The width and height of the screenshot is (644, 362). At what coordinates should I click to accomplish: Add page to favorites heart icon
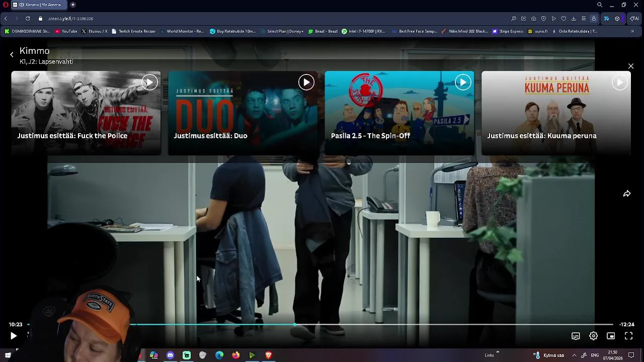(x=563, y=19)
